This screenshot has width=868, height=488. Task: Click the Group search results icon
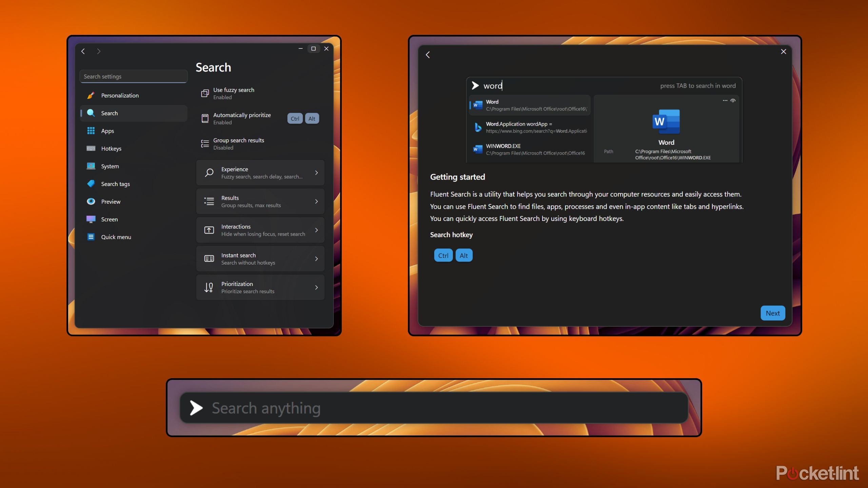click(205, 144)
